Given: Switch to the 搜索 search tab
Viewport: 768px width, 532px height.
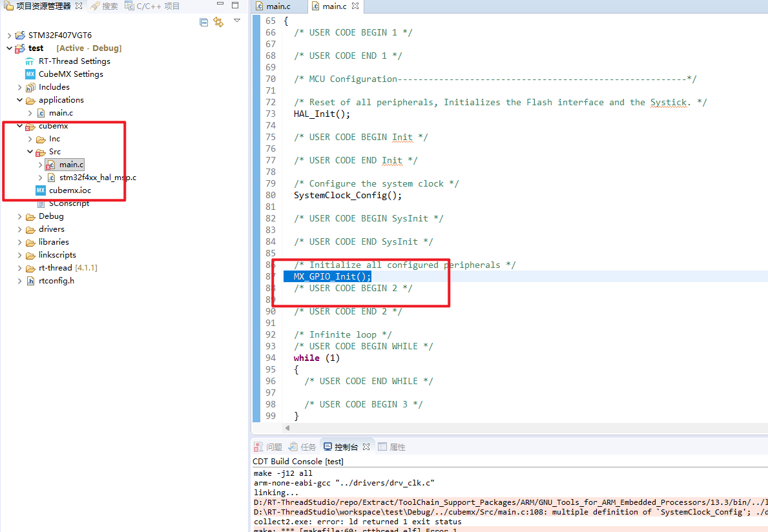Looking at the screenshot, I should point(105,6).
